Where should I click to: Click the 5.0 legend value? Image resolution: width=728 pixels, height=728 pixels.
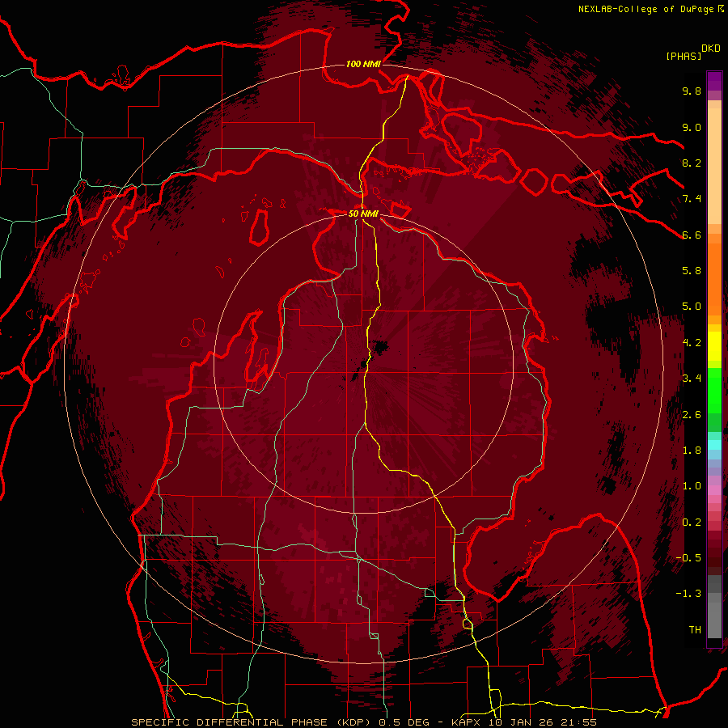(x=692, y=307)
